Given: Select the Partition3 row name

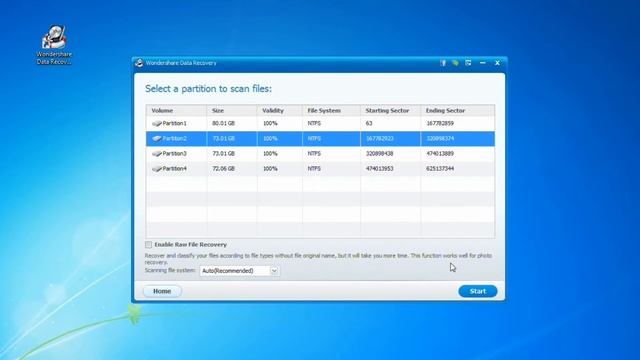Looking at the screenshot, I should pos(174,153).
